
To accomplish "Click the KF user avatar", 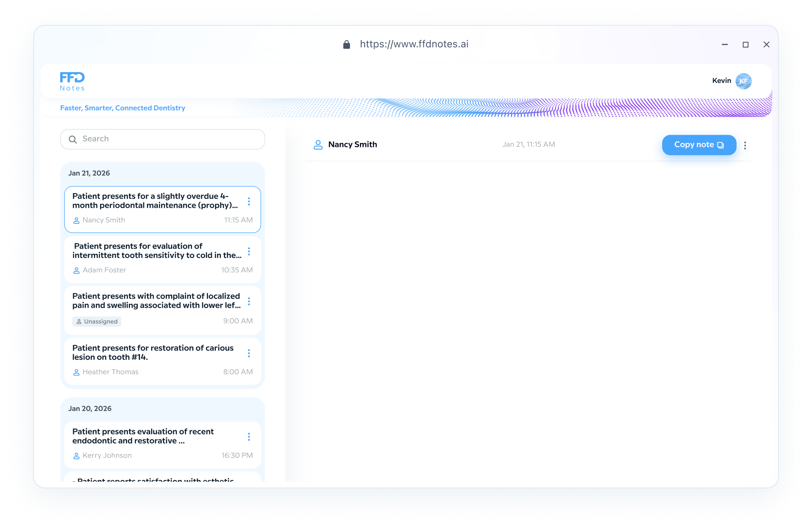I will (743, 81).
